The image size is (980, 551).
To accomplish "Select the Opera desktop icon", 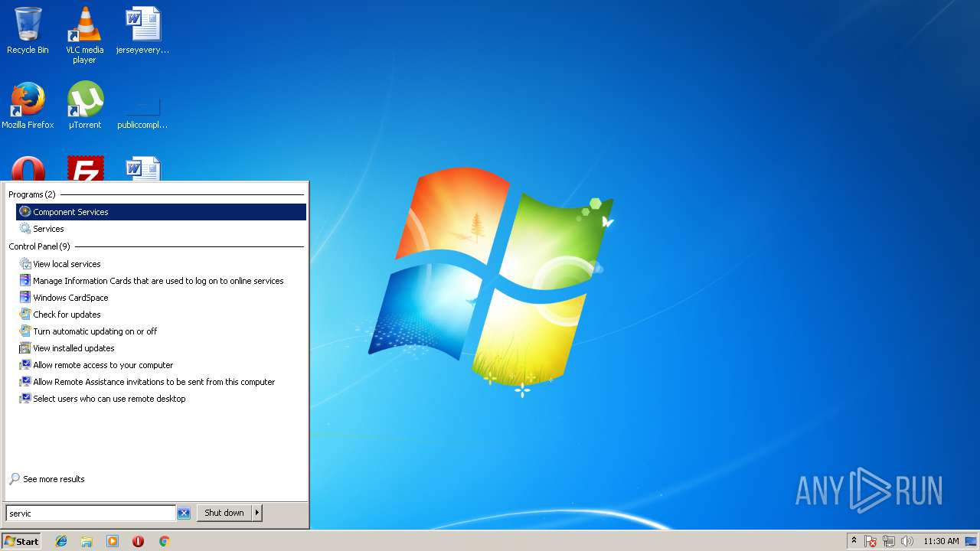I will point(28,168).
